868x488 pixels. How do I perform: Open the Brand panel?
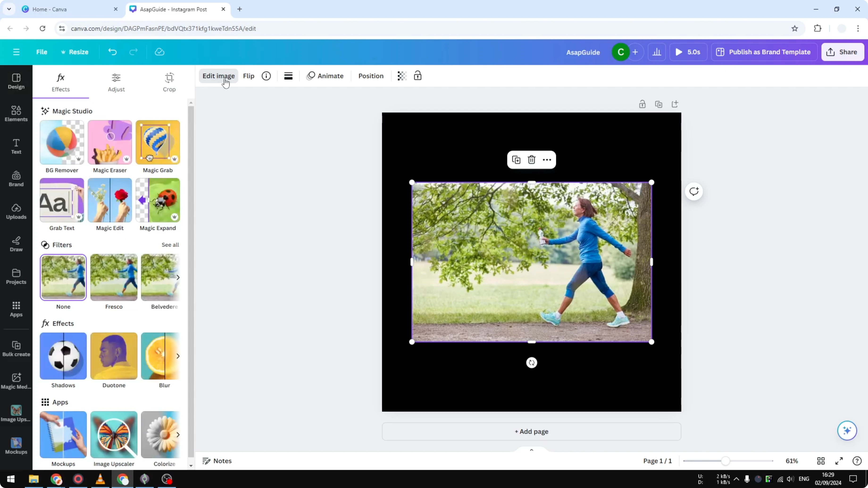coord(16,179)
